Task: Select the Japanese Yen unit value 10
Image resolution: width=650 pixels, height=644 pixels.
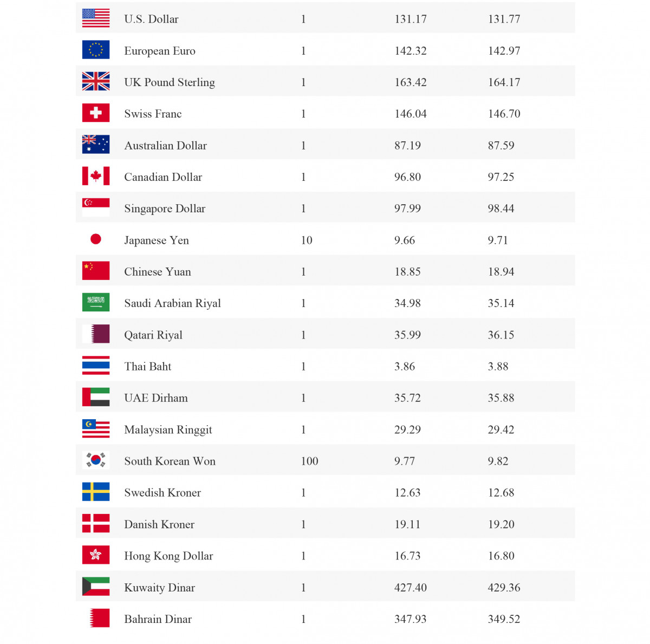Action: click(x=307, y=240)
